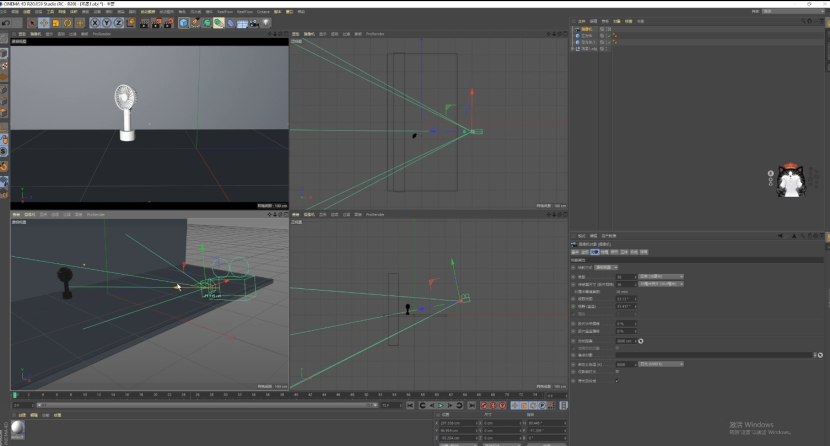Click the Floor/grid scene object icon
The width and height of the screenshot is (830, 446).
242,23
